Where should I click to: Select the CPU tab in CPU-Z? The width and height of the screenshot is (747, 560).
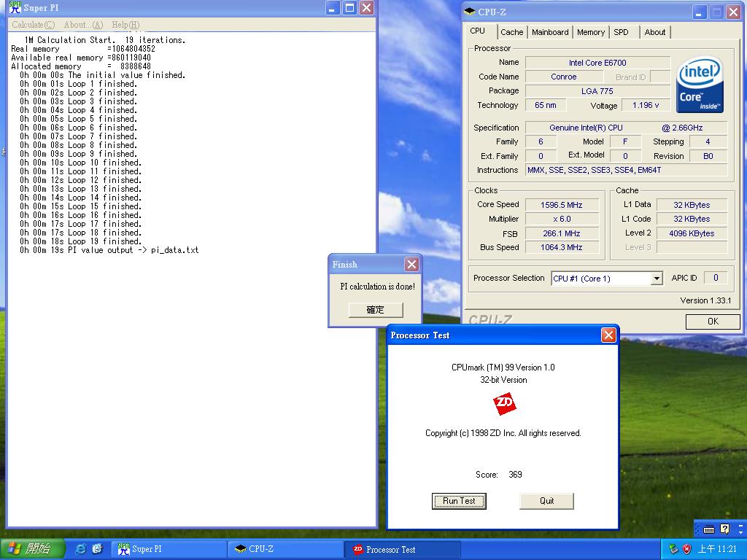point(477,31)
